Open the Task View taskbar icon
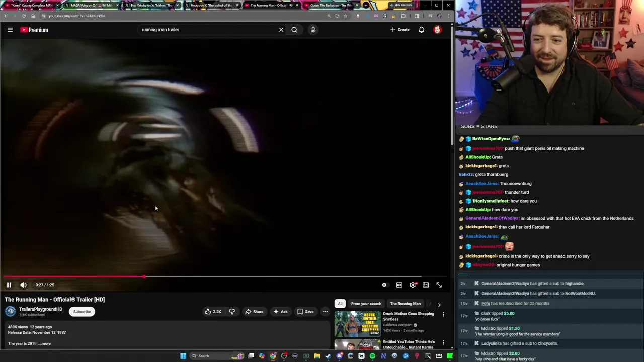 click(251, 356)
